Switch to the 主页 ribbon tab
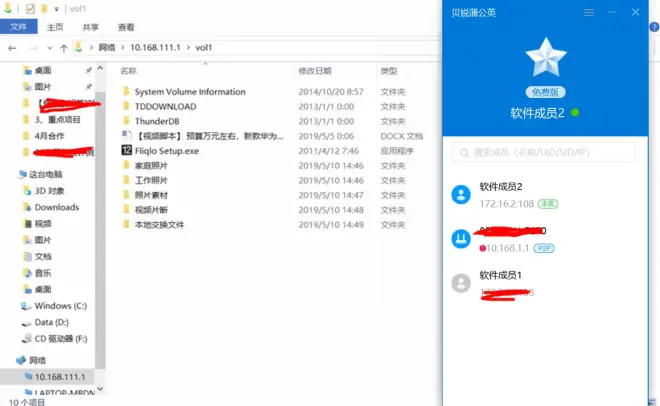Viewport: 660px width, 406px height. point(55,27)
